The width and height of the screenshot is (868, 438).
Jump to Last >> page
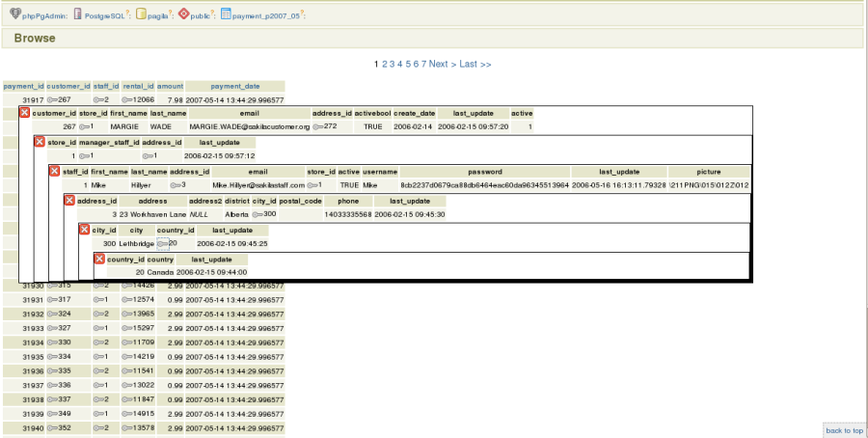(475, 64)
